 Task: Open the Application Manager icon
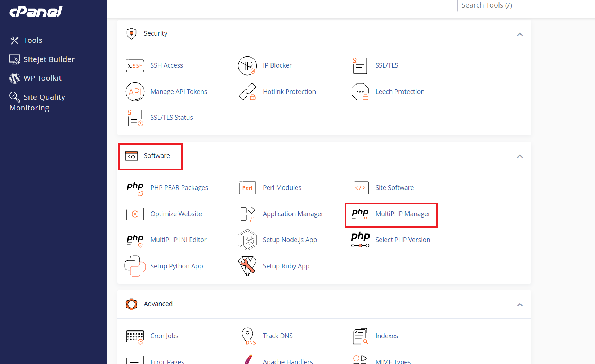(x=247, y=214)
